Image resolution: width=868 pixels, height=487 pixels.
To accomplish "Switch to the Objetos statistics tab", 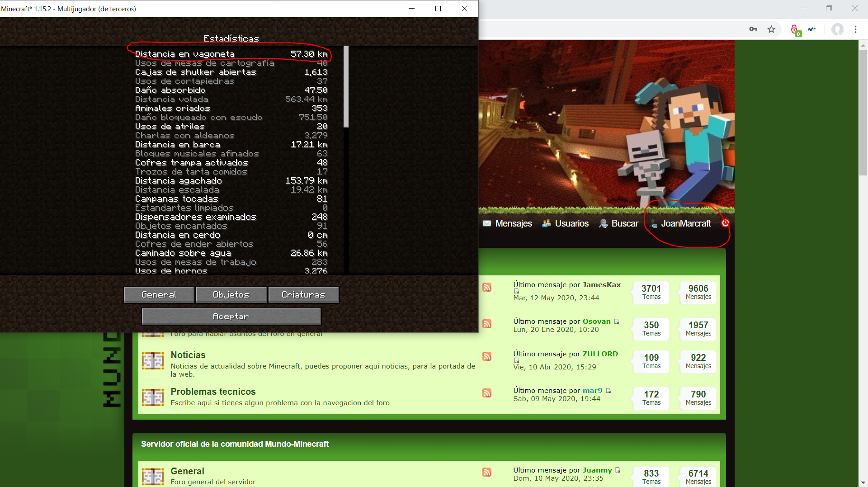I will point(231,295).
